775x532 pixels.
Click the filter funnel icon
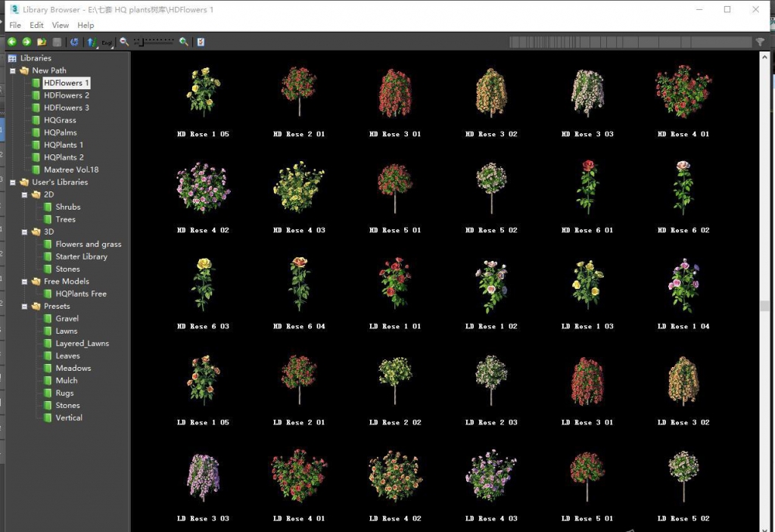760,42
